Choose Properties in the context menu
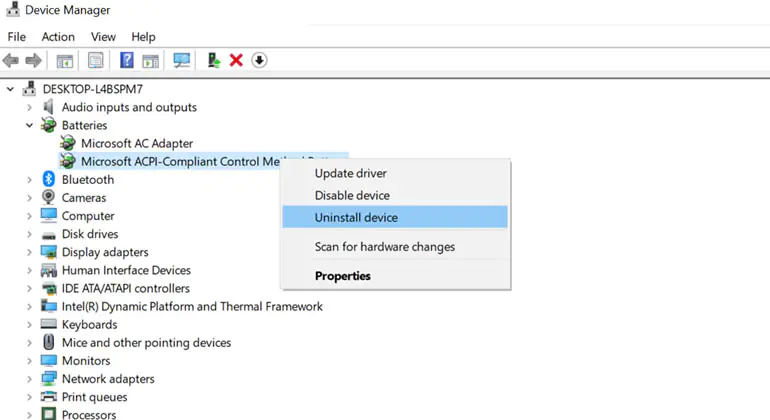 tap(343, 276)
